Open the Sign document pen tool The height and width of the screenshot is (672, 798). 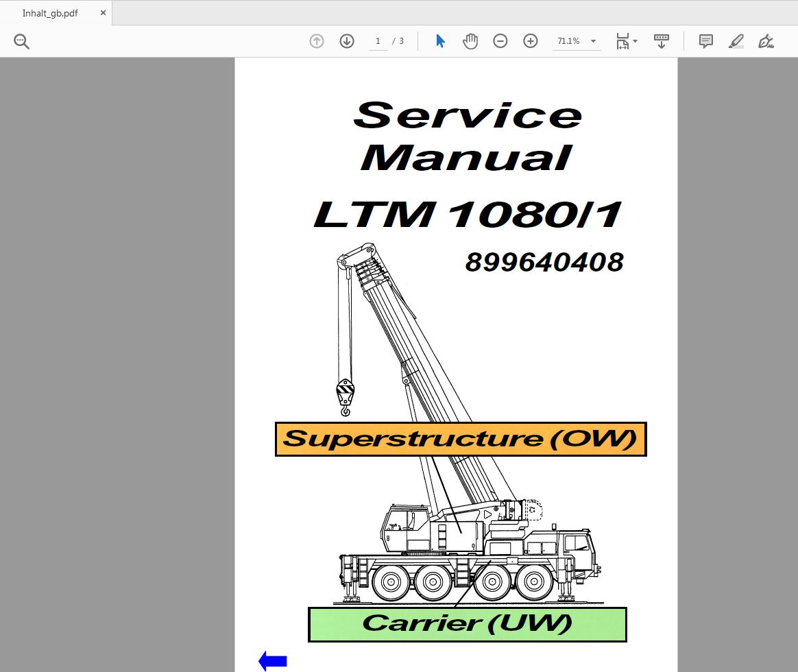tap(766, 41)
